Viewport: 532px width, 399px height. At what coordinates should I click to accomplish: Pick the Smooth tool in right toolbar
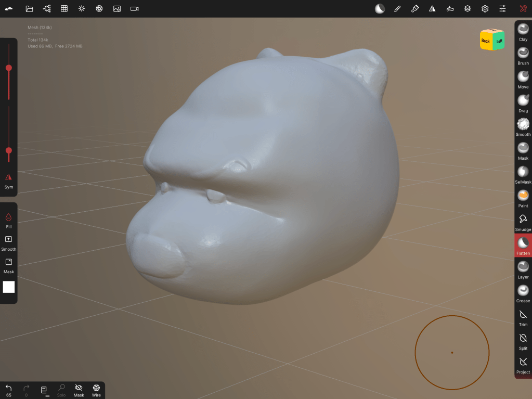pyautogui.click(x=523, y=126)
